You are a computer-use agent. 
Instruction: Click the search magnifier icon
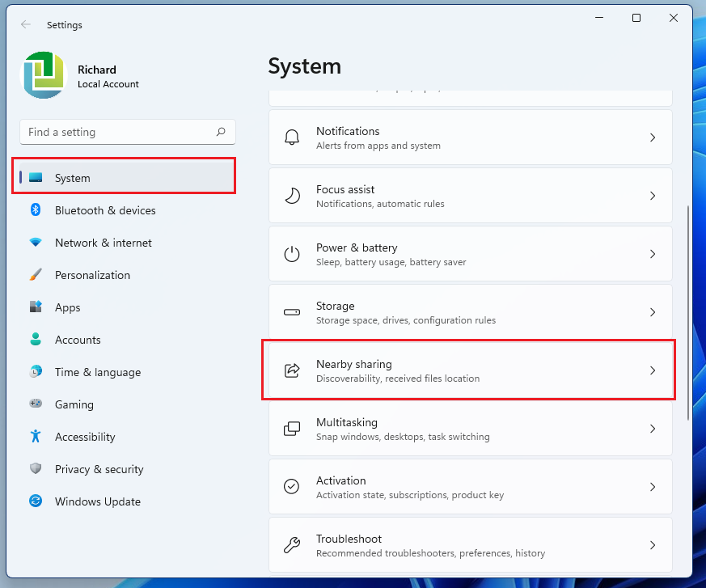(221, 132)
